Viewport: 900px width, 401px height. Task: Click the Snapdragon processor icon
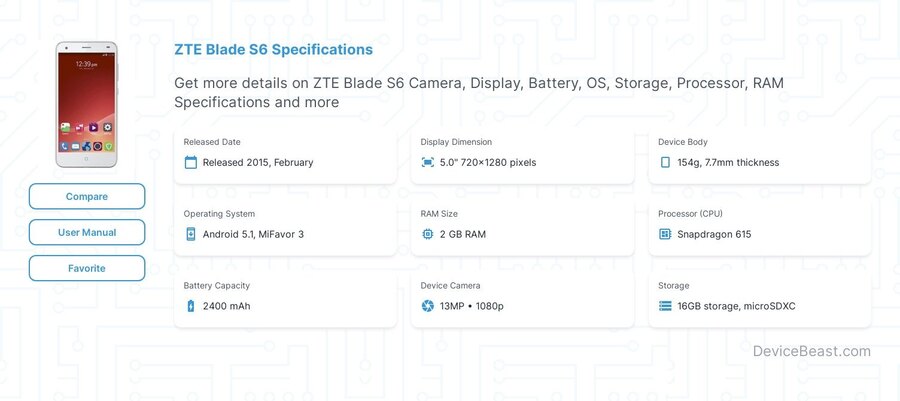point(665,234)
